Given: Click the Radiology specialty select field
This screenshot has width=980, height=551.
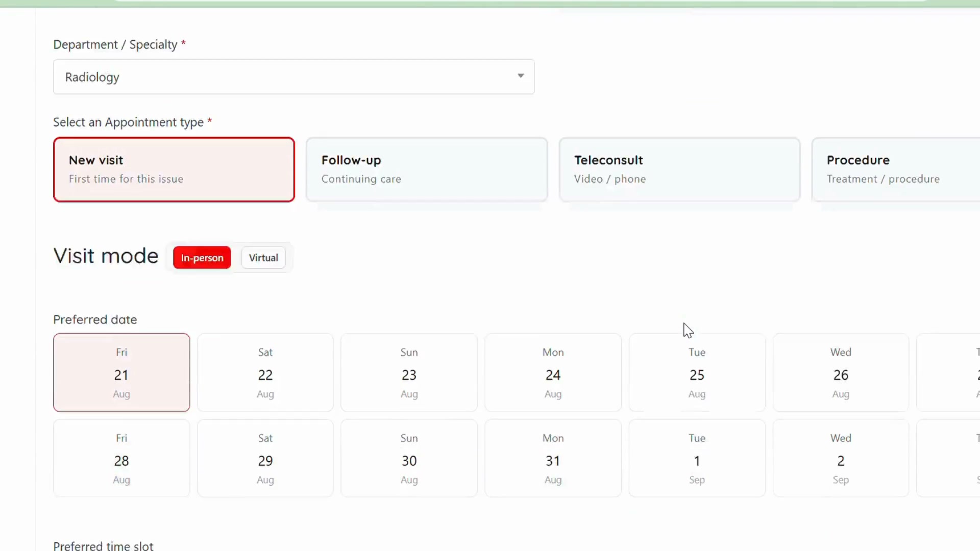Looking at the screenshot, I should [x=294, y=77].
